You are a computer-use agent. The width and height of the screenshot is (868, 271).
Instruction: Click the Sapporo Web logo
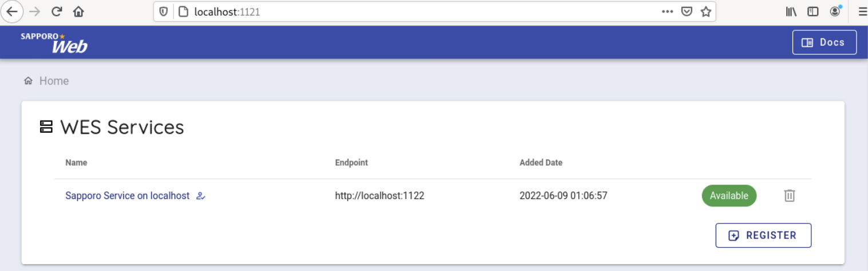tap(54, 42)
